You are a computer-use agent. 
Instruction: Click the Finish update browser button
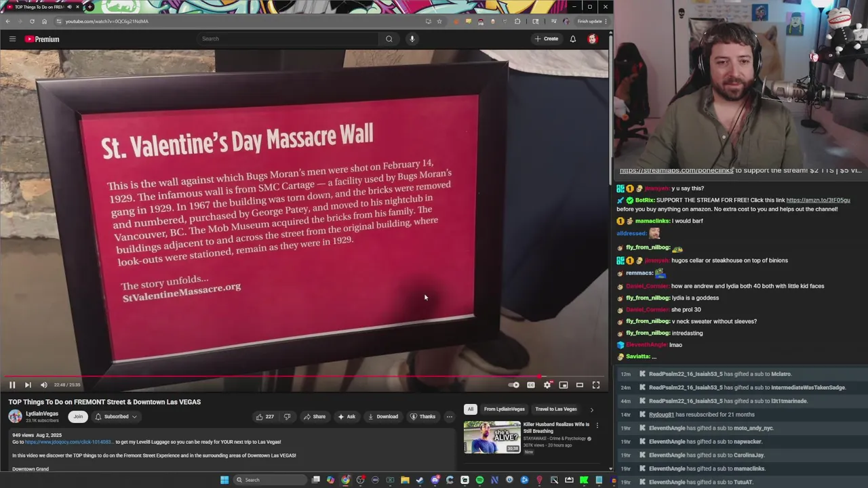[x=591, y=21]
